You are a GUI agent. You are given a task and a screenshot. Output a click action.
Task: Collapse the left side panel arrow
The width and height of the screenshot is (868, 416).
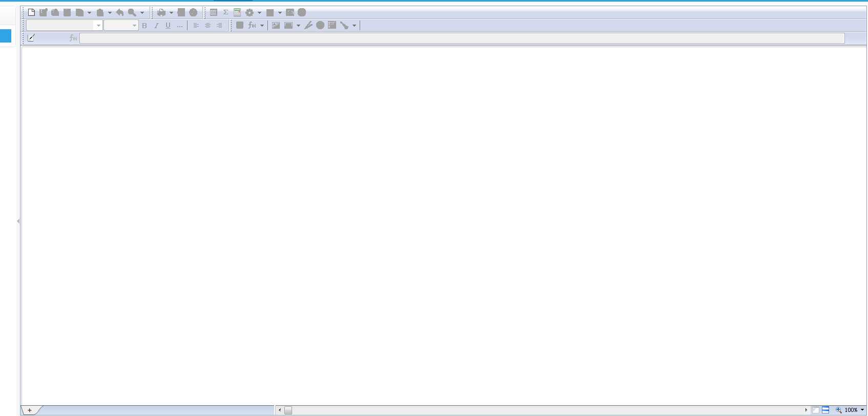pyautogui.click(x=18, y=221)
